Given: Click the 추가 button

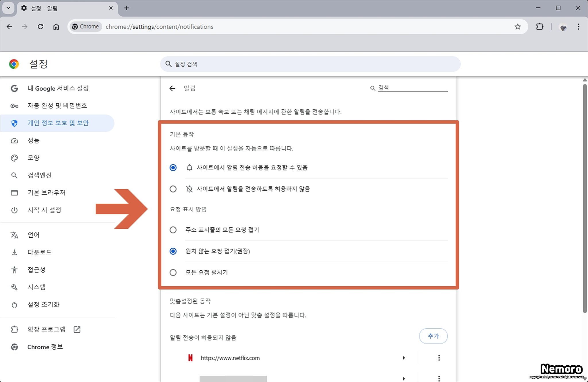Looking at the screenshot, I should pyautogui.click(x=433, y=336).
